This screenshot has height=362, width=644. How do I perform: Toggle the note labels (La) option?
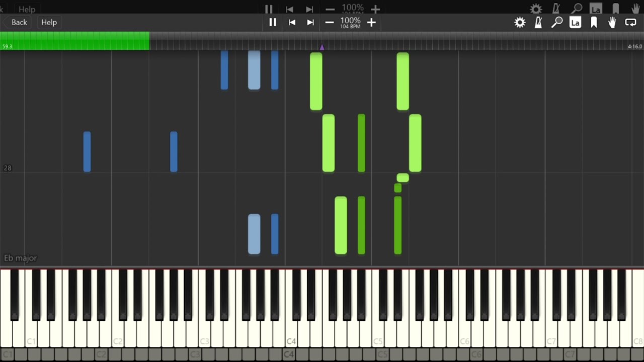click(x=575, y=22)
